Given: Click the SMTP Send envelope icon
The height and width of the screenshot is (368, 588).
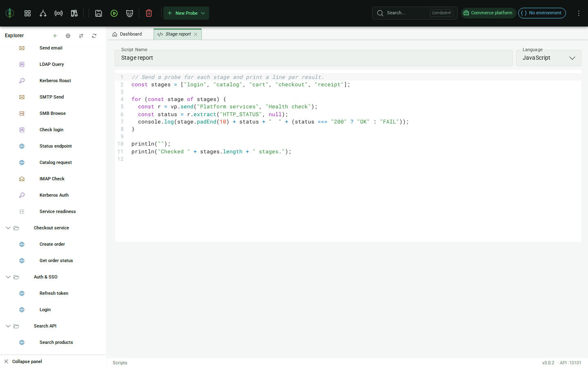Looking at the screenshot, I should 22,97.
